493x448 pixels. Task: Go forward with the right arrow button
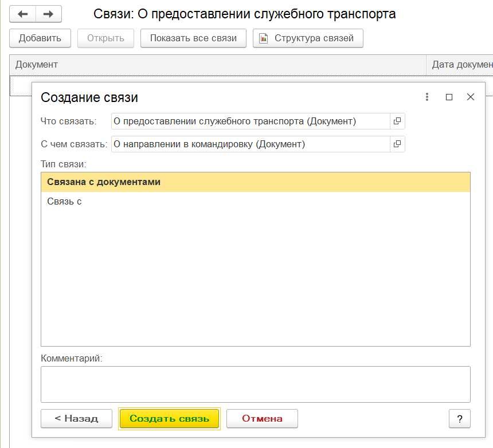(48, 14)
